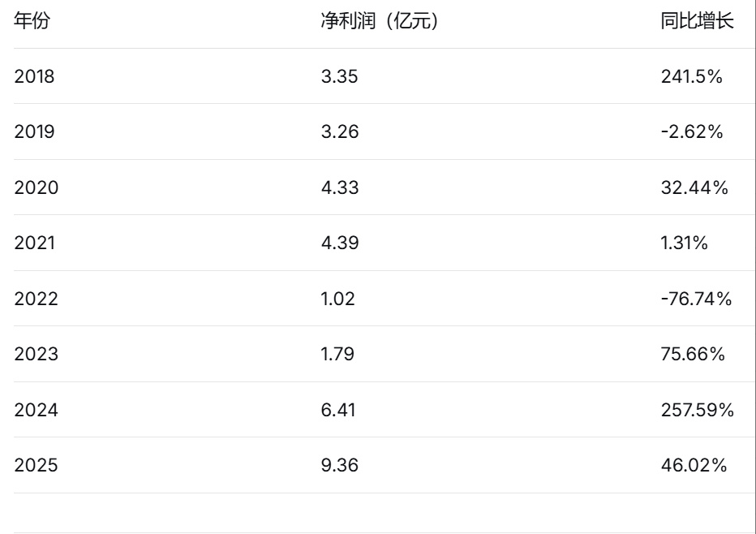Select the 4.33 net profit cell
The image size is (756, 534).
point(339,188)
